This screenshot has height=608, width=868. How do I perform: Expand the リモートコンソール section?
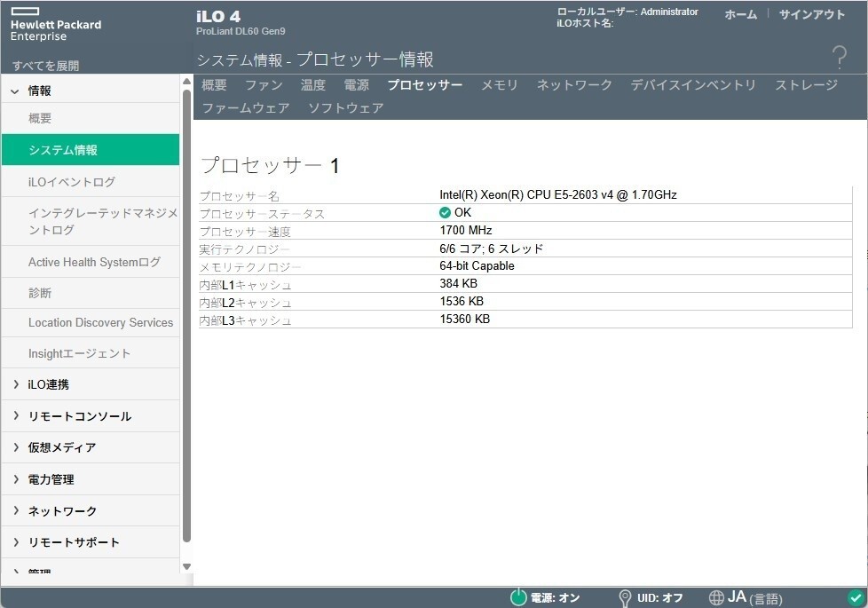tap(15, 416)
